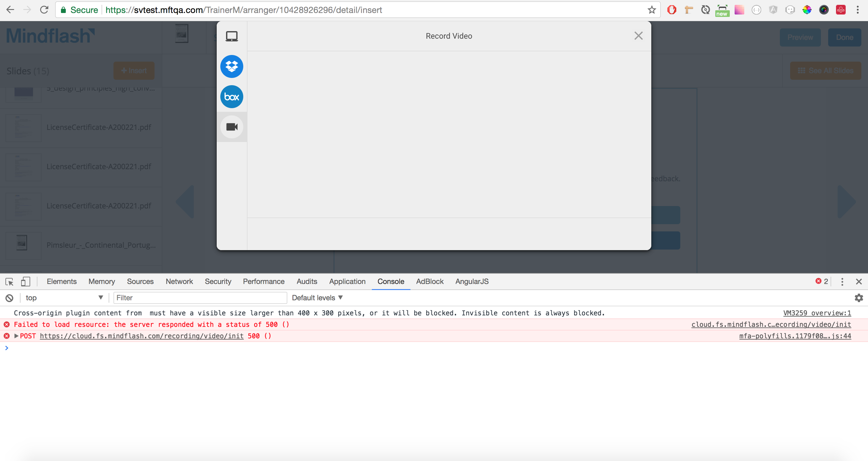Bookmark page with the star icon
Viewport: 868px width, 461px height.
(x=652, y=10)
